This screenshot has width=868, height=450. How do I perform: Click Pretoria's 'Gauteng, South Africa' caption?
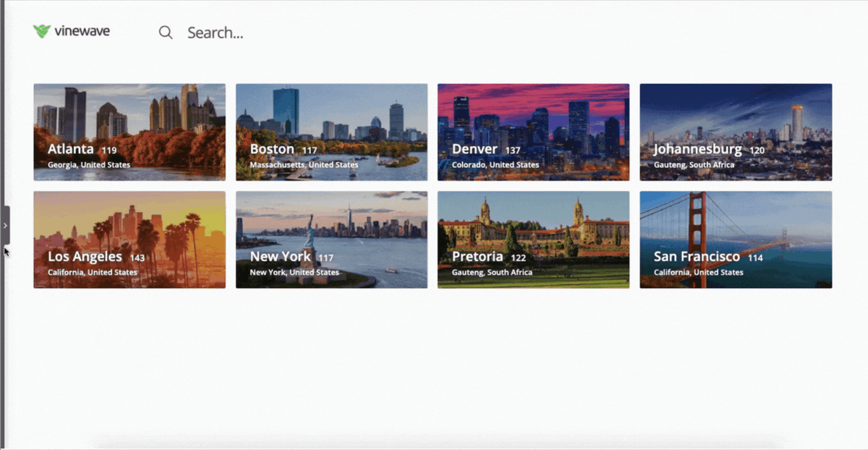point(492,273)
